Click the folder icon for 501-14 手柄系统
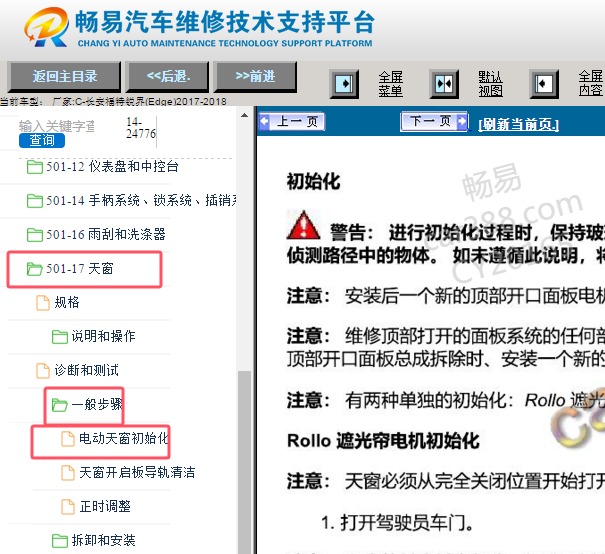605x554 pixels. click(x=35, y=201)
